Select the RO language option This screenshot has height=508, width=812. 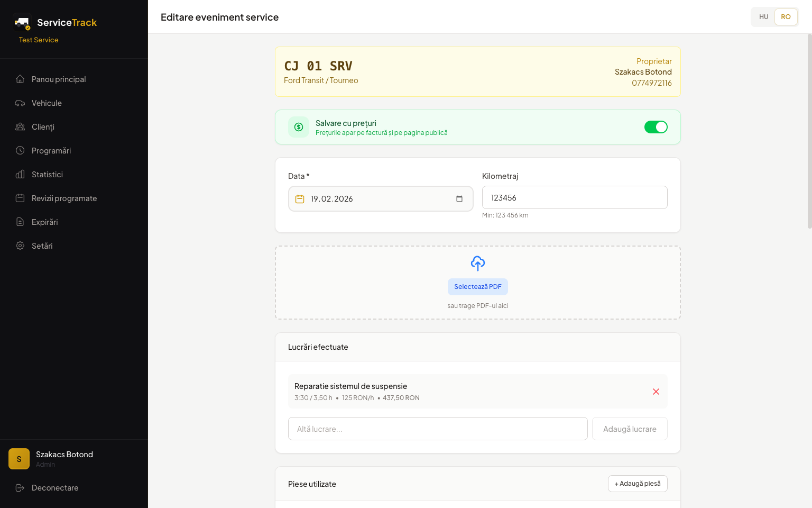786,17
